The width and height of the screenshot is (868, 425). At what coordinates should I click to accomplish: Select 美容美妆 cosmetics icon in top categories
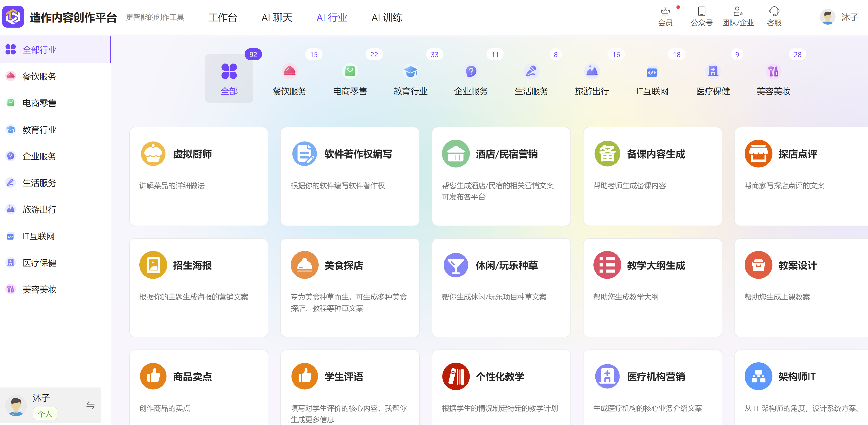(x=773, y=71)
